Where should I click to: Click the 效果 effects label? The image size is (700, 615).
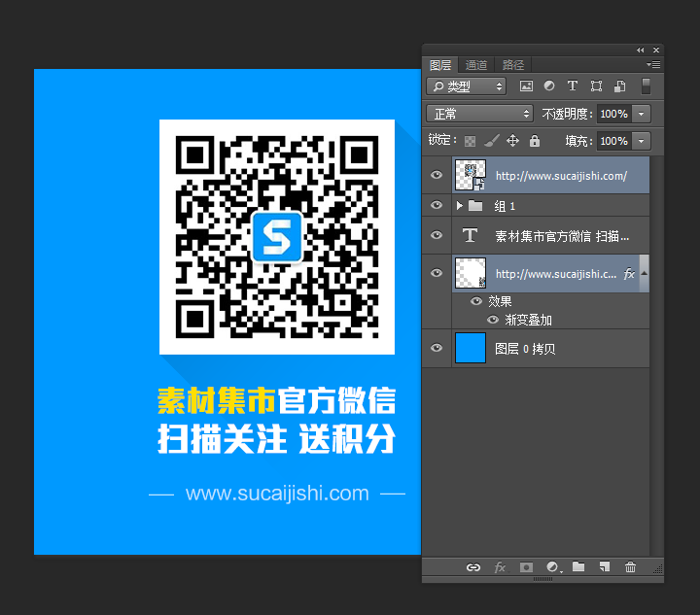(x=500, y=301)
